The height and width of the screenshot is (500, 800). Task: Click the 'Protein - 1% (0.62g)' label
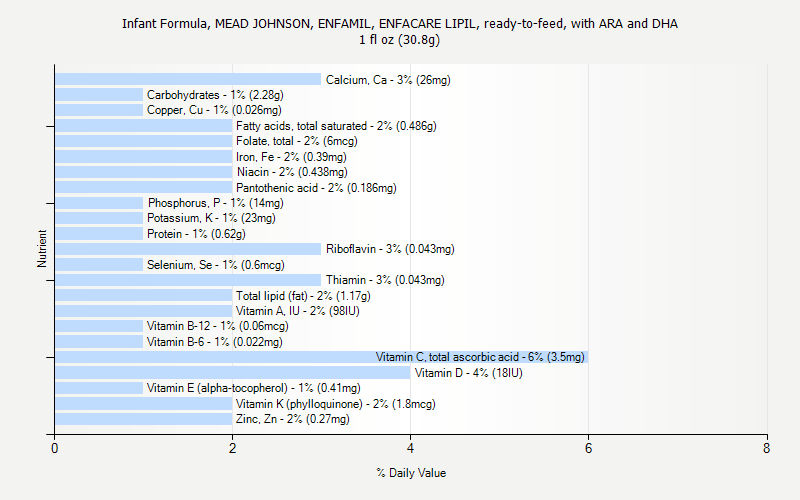coord(196,234)
